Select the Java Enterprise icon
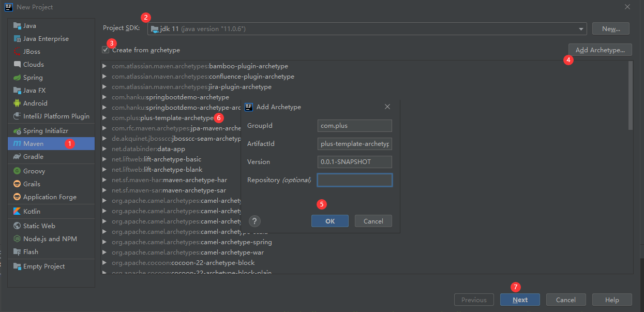The height and width of the screenshot is (312, 644). (17, 39)
